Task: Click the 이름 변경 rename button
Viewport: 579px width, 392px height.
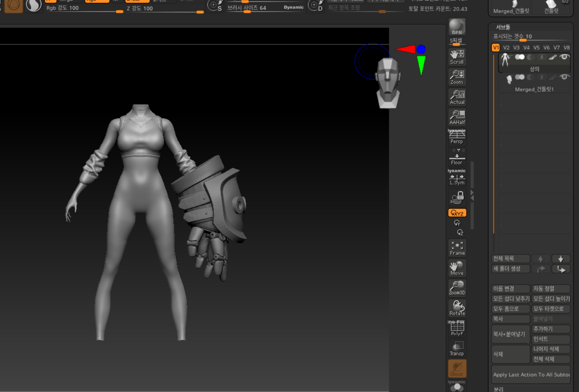Action: point(510,289)
